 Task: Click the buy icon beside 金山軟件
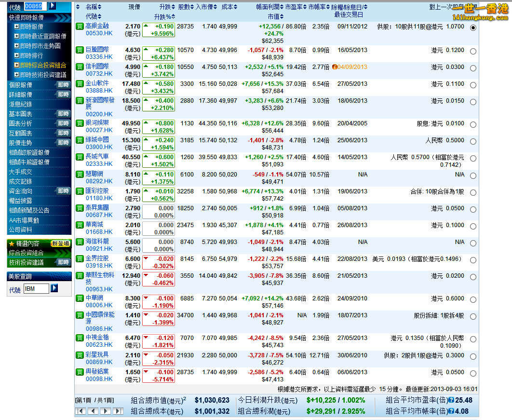[x=80, y=83]
